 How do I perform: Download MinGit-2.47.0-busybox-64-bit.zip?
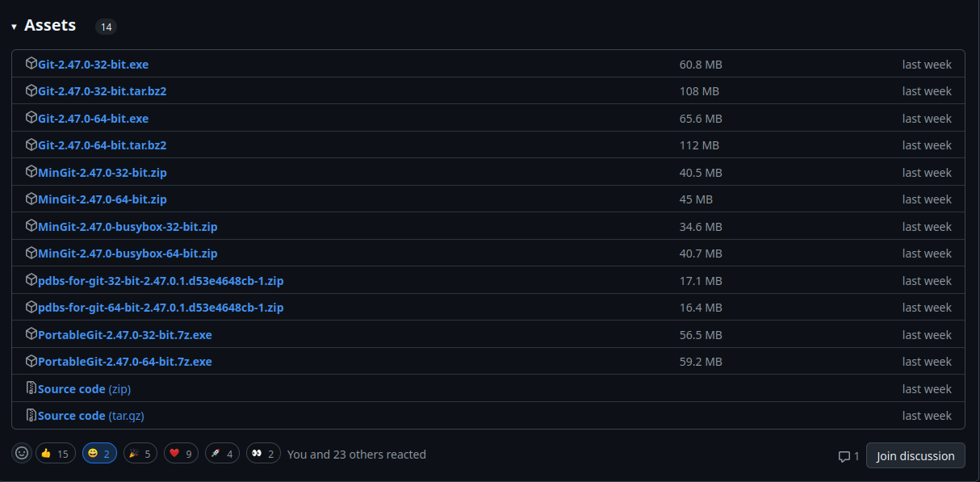click(128, 254)
